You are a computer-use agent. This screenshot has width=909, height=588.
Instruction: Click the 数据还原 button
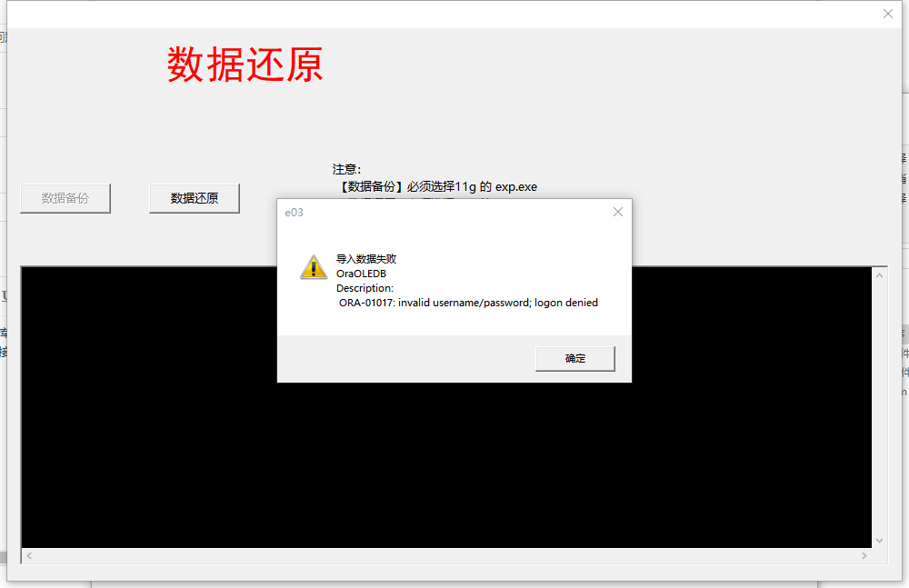(x=195, y=198)
